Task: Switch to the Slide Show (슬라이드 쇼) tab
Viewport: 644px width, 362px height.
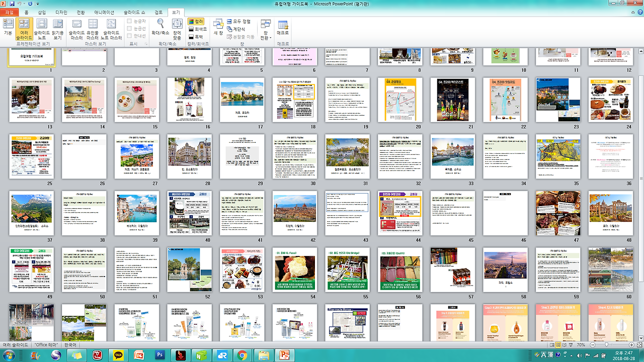Action: pyautogui.click(x=135, y=12)
